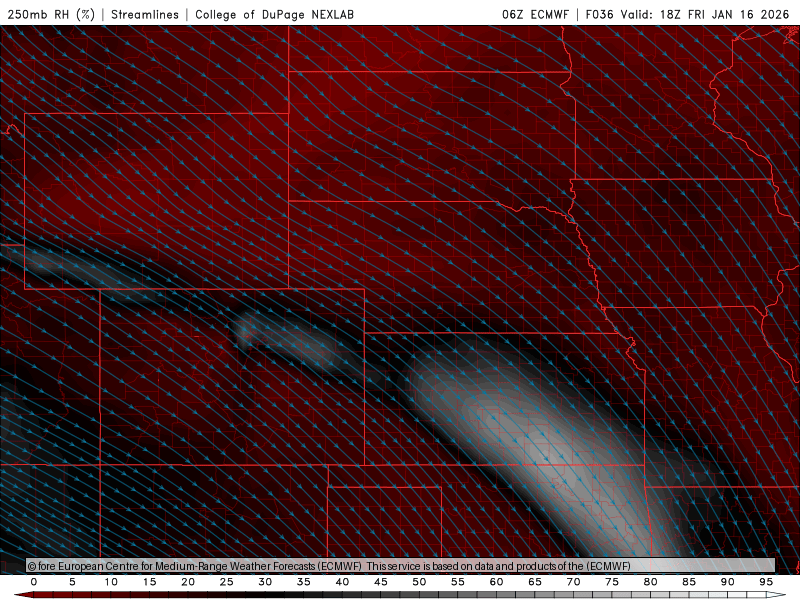Viewport: 800px width, 600px height.
Task: Click the colorbar label "85"
Action: tap(689, 582)
